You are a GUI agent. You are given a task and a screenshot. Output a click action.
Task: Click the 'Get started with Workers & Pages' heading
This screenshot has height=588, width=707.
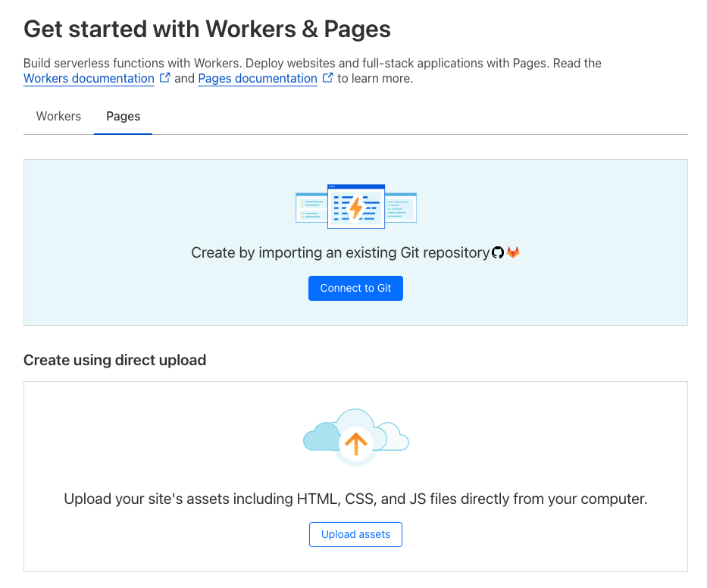click(207, 30)
